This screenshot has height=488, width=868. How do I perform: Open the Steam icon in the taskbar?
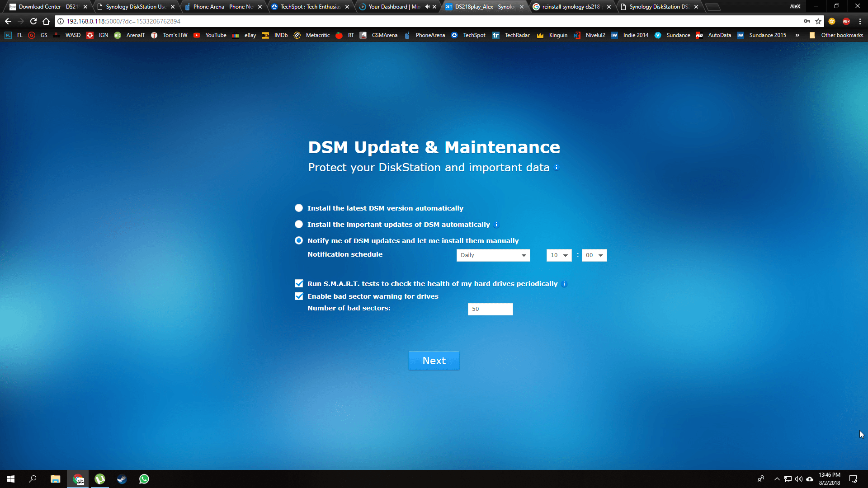pyautogui.click(x=122, y=479)
